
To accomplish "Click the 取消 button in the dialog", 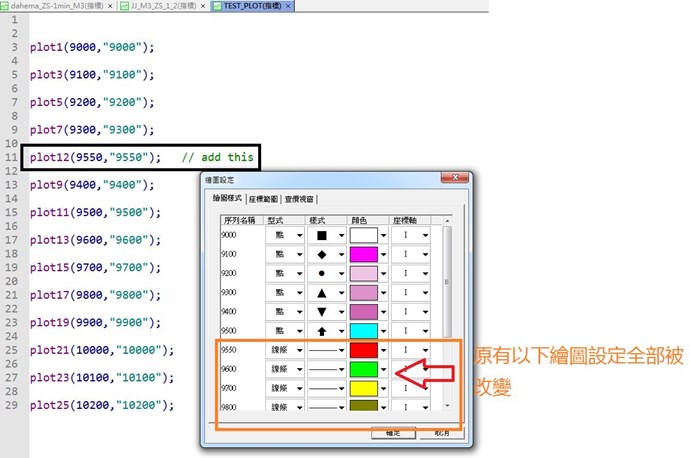I will pos(442,433).
